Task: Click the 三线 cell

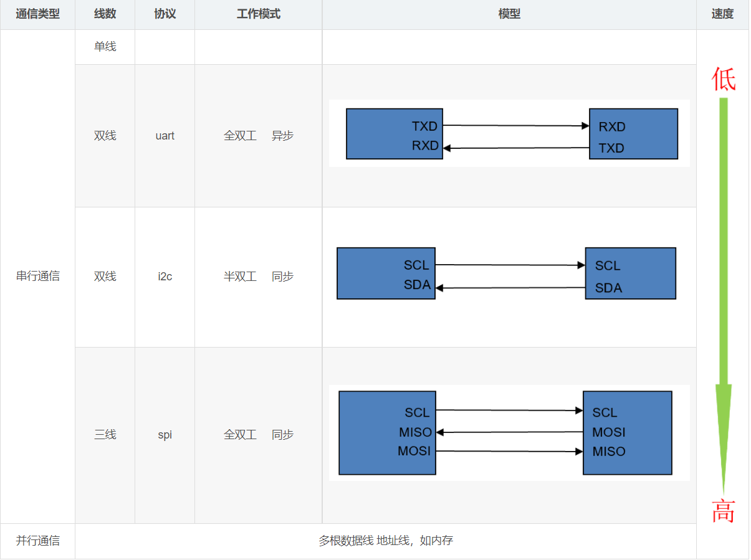Action: click(x=105, y=435)
